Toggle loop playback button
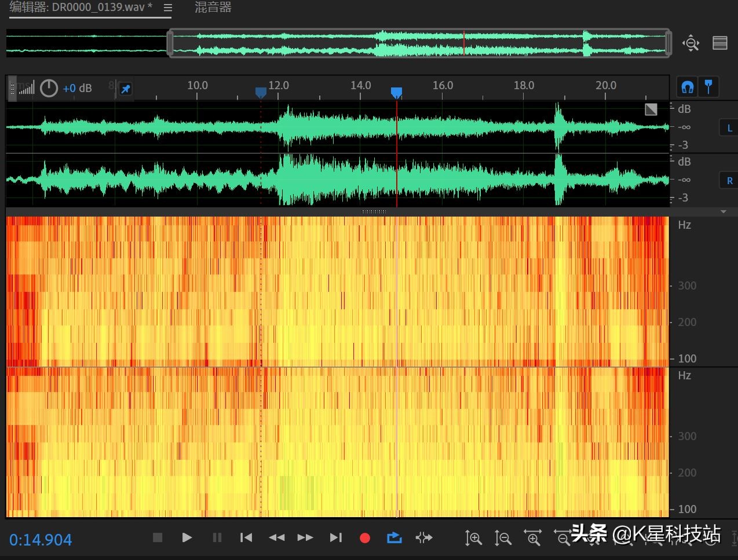The image size is (738, 560). click(394, 538)
